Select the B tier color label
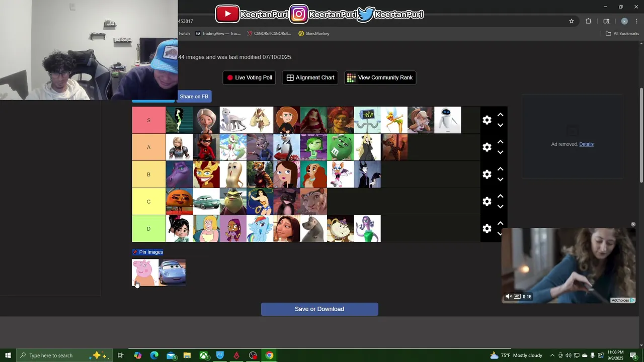 coord(148,174)
